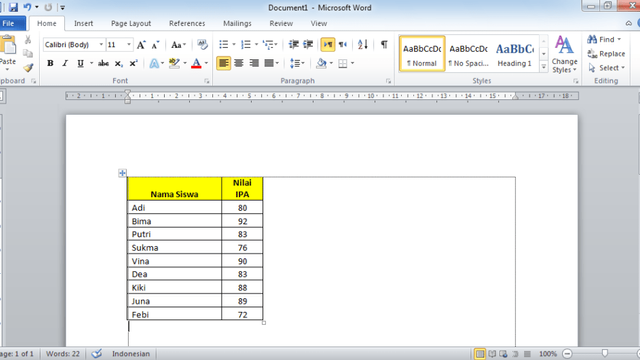Image resolution: width=640 pixels, height=360 pixels.
Task: Switch to the Mailings tab
Action: pos(237,23)
